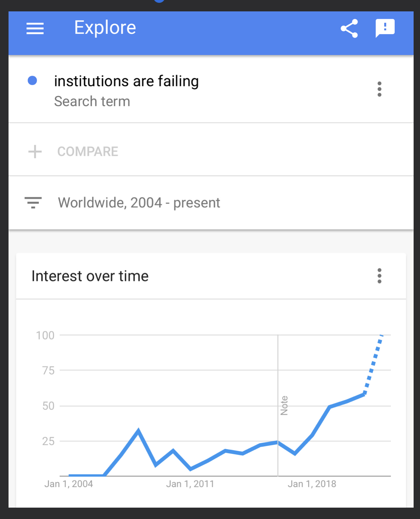Click the Jan 1, 2018 axis label
The height and width of the screenshot is (519, 420).
(312, 484)
